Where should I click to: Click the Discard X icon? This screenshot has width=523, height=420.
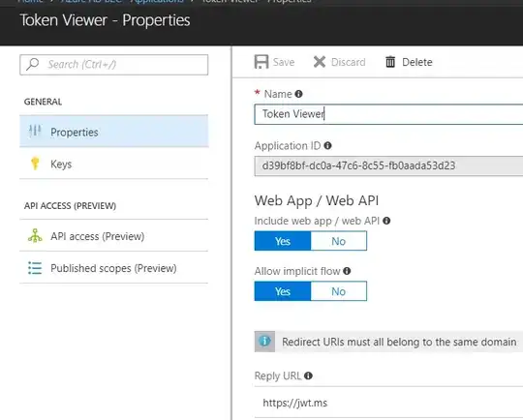pyautogui.click(x=320, y=62)
